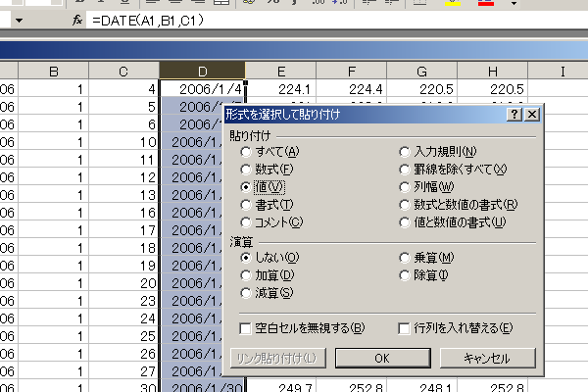The height and width of the screenshot is (392, 588).
Task: Click column C cell with value 23
Action: pos(123,301)
